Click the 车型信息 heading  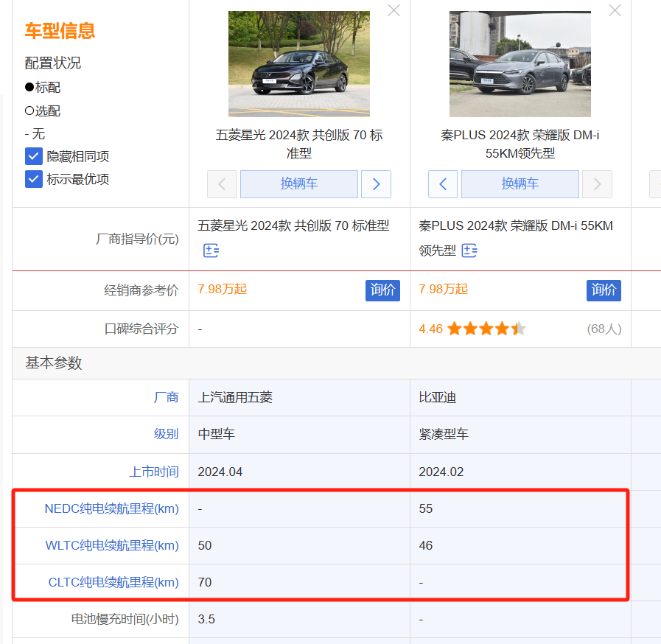[60, 31]
